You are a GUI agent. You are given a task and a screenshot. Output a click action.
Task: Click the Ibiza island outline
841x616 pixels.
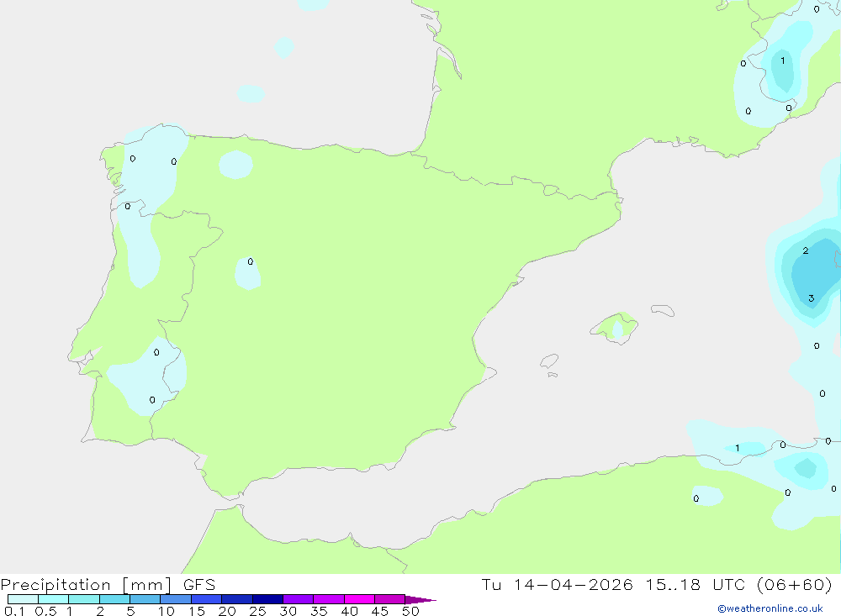[549, 361]
